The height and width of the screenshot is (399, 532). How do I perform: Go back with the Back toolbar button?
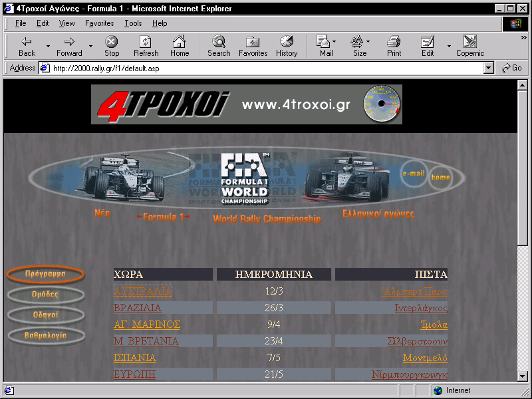tap(27, 46)
